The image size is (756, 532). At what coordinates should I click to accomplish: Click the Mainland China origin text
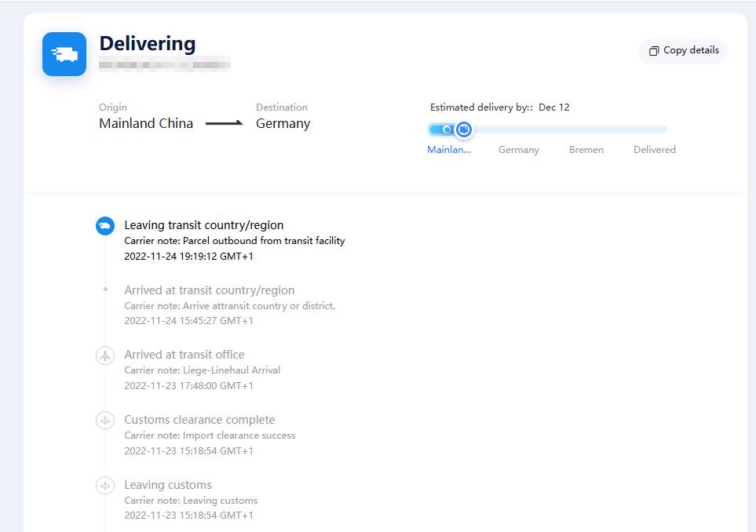[146, 123]
